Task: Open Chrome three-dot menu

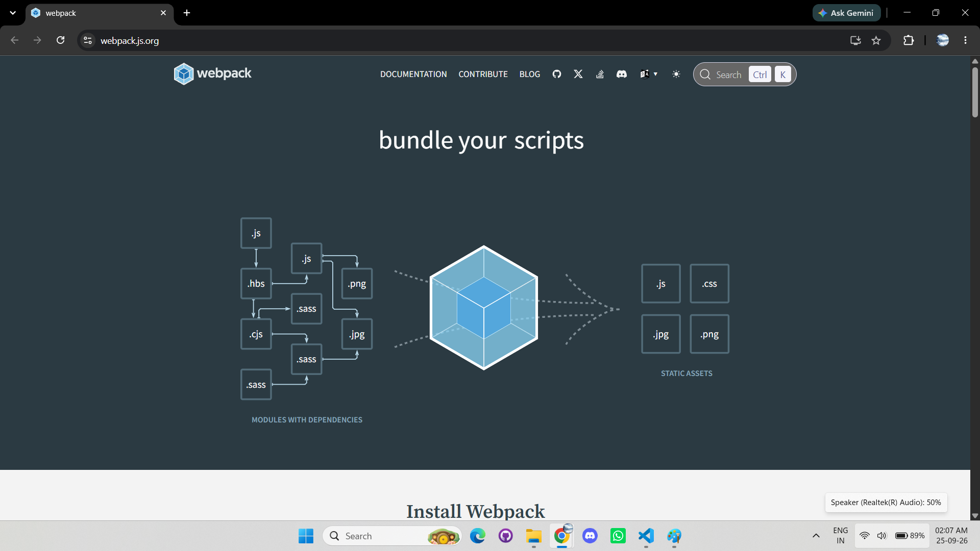Action: click(965, 40)
